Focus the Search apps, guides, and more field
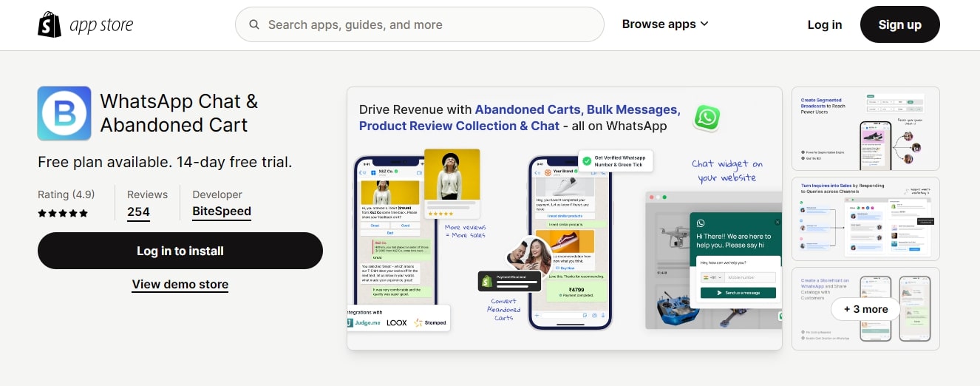 (x=419, y=24)
